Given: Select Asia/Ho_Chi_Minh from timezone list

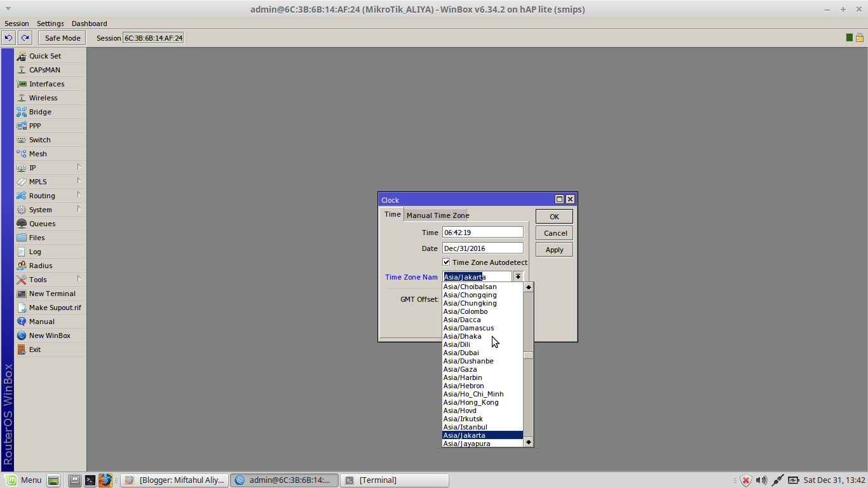Looking at the screenshot, I should point(482,394).
